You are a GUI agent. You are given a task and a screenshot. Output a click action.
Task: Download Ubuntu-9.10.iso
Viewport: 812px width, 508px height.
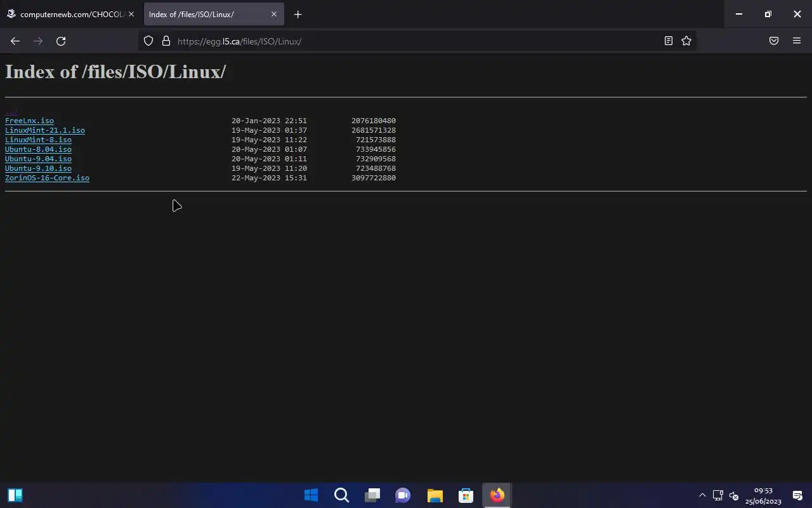[38, 168]
